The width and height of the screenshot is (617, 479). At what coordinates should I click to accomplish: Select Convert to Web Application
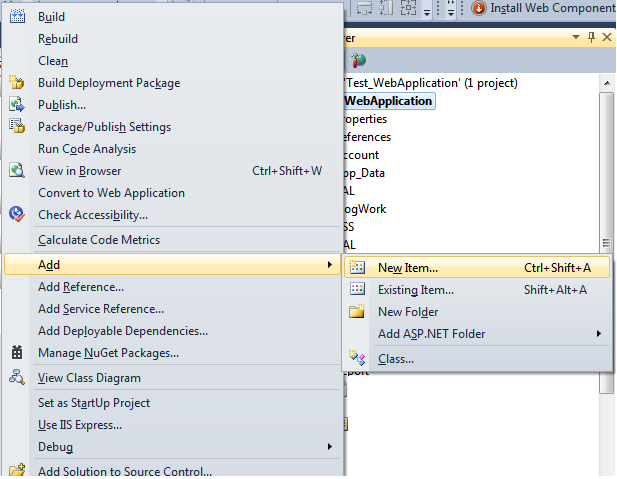[111, 193]
